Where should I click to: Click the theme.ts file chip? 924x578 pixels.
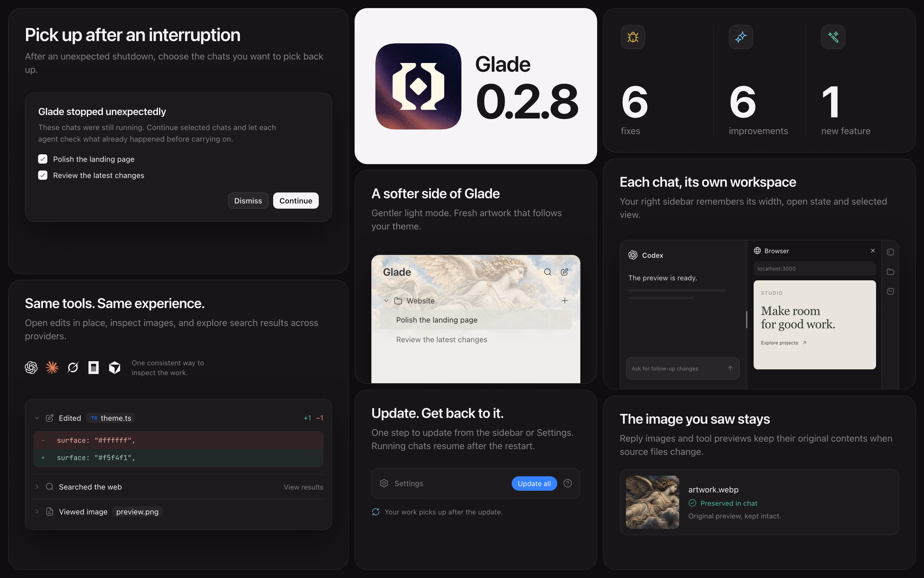[111, 418]
